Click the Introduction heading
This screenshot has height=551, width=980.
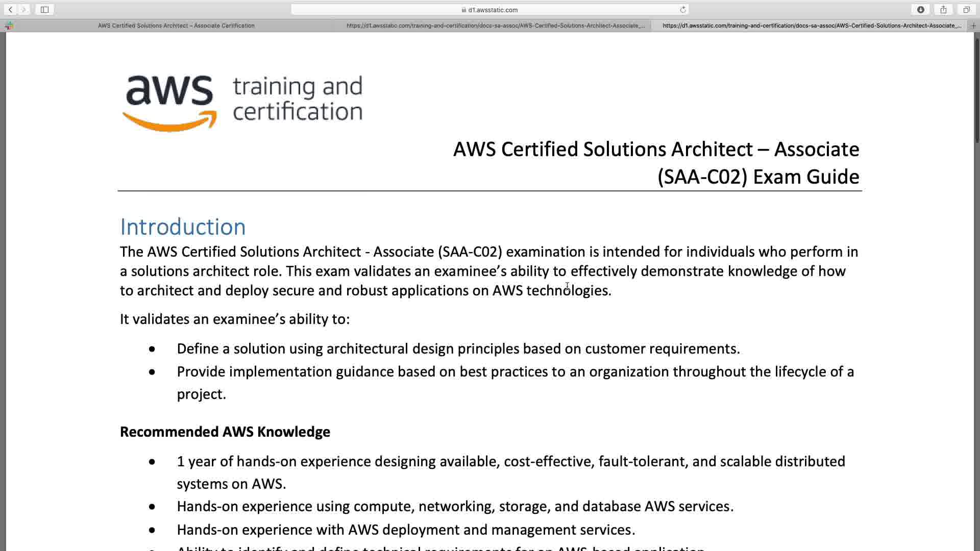(183, 227)
